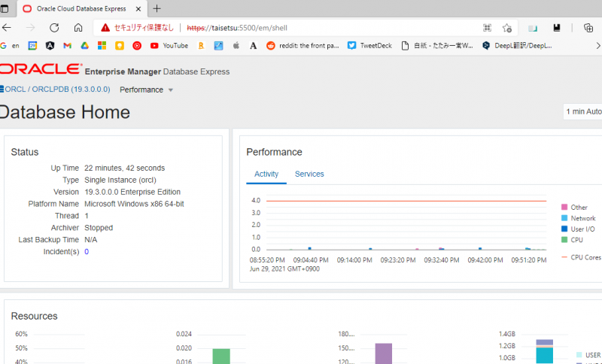The height and width of the screenshot is (364, 602).
Task: Select the '22 minutes, 42 seconds' uptime value
Action: pyautogui.click(x=124, y=168)
